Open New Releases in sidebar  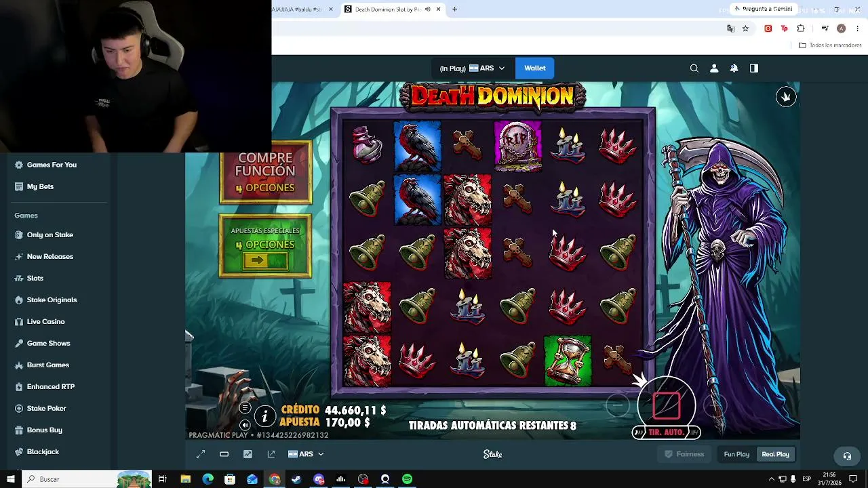point(50,256)
